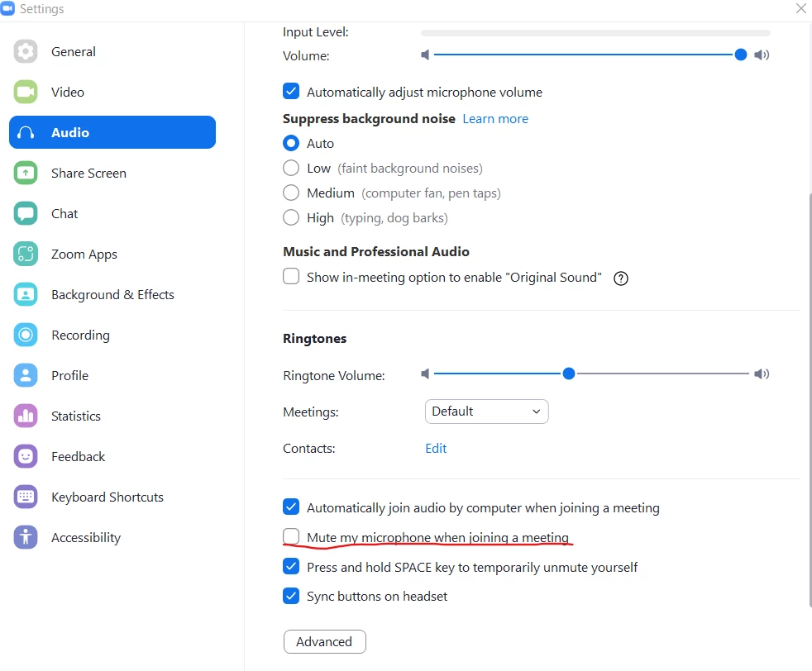Choose High noise suppression radio button
The image size is (812, 671).
[291, 217]
